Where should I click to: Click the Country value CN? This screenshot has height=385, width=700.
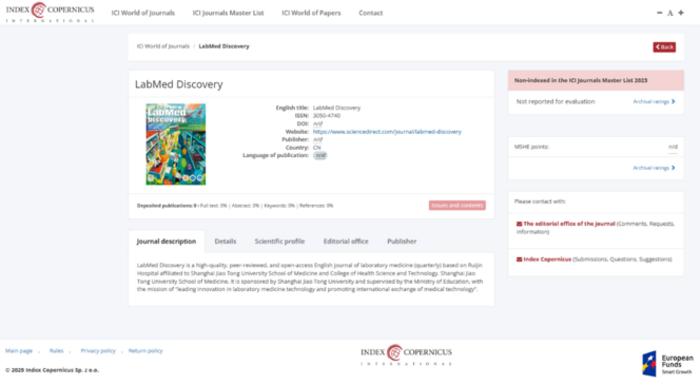(317, 147)
